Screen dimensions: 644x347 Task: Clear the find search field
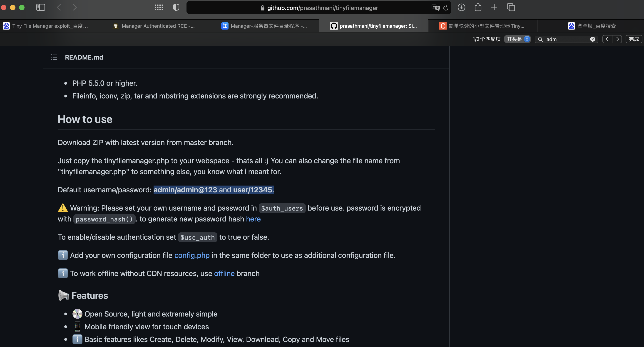(592, 39)
